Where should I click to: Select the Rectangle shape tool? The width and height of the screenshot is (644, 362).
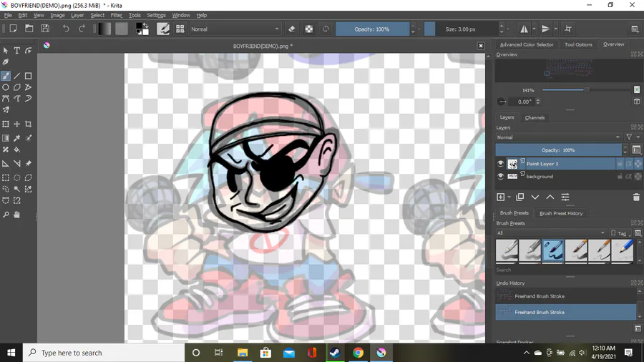click(x=28, y=76)
